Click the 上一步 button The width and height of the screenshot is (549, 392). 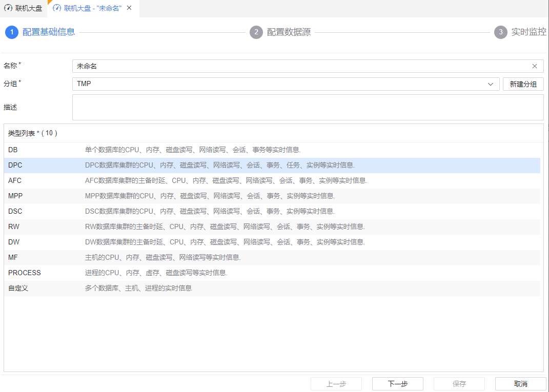click(x=336, y=384)
